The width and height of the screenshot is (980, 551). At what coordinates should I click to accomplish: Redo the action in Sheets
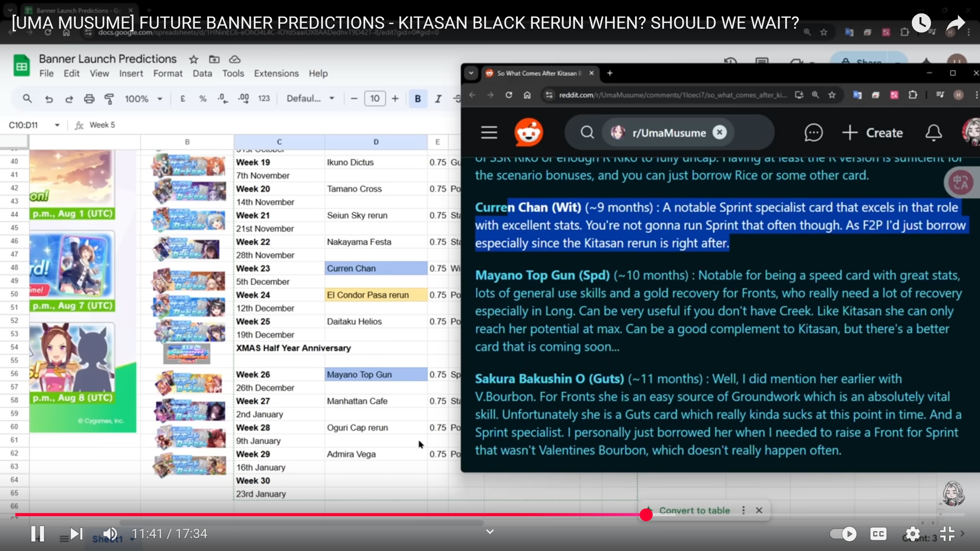click(x=69, y=99)
